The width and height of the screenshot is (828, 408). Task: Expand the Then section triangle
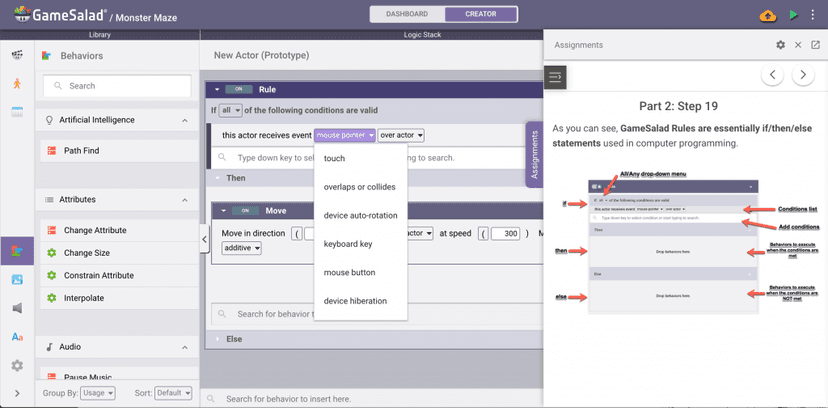coord(218,178)
